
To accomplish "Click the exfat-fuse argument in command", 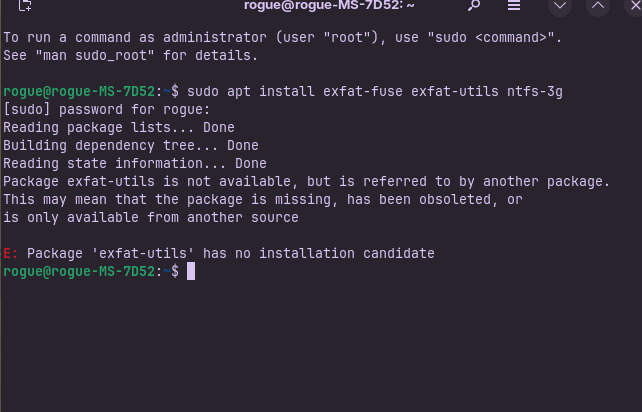I will (362, 91).
